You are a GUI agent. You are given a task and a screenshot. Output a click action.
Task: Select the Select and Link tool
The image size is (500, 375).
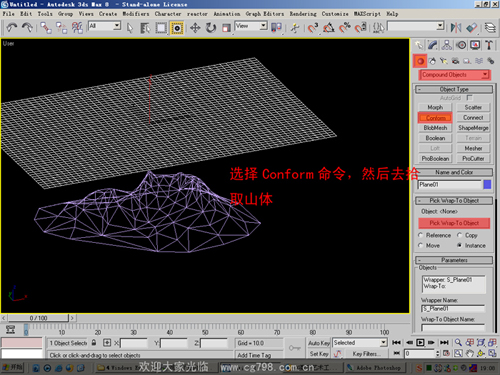coord(46,27)
